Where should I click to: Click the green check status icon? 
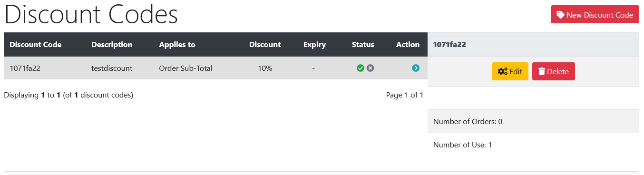(x=361, y=68)
